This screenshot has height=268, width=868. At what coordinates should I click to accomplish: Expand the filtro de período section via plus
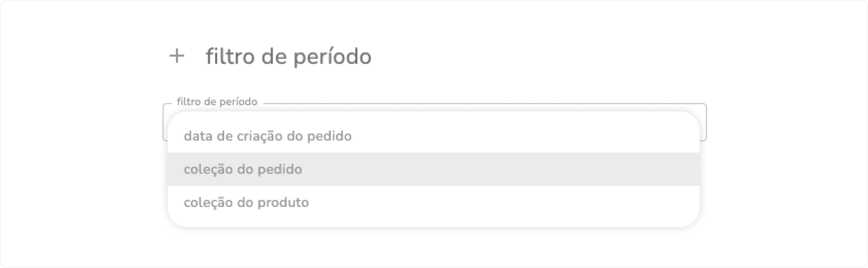click(177, 56)
